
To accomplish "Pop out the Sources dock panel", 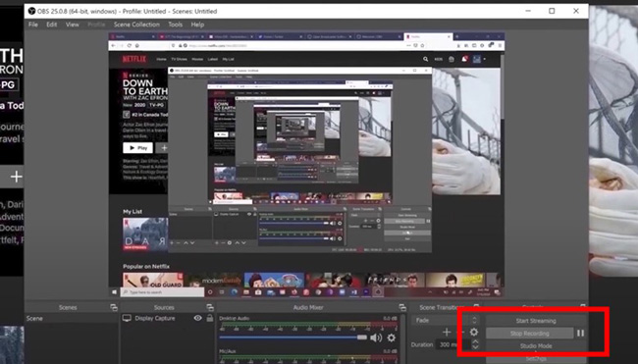I will (x=210, y=307).
